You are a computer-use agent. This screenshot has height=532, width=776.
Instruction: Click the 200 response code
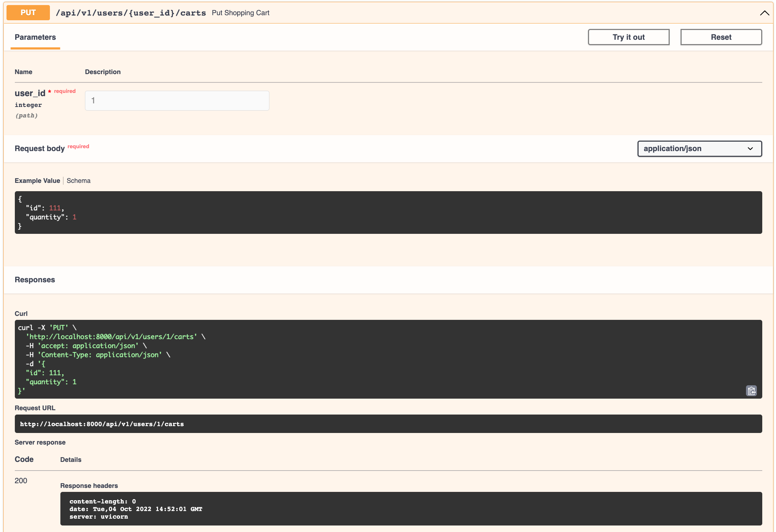click(21, 481)
